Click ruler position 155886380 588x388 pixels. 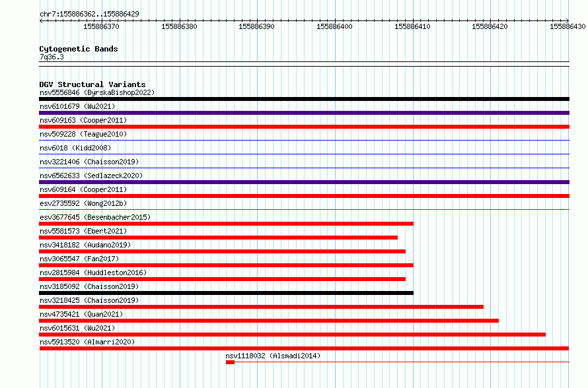tap(179, 26)
